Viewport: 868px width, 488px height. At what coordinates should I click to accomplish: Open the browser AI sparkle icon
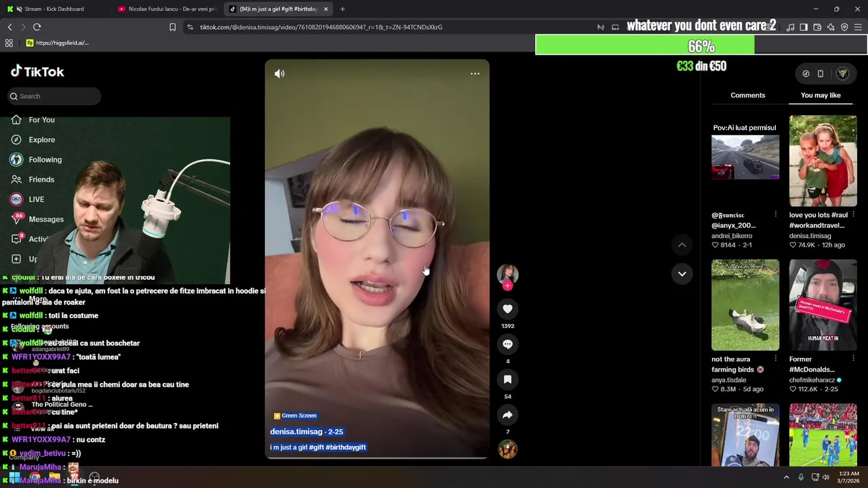pos(831,27)
